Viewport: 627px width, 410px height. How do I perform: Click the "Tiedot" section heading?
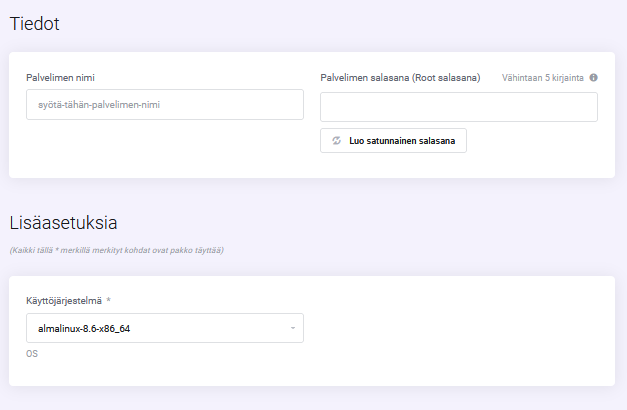(35, 23)
